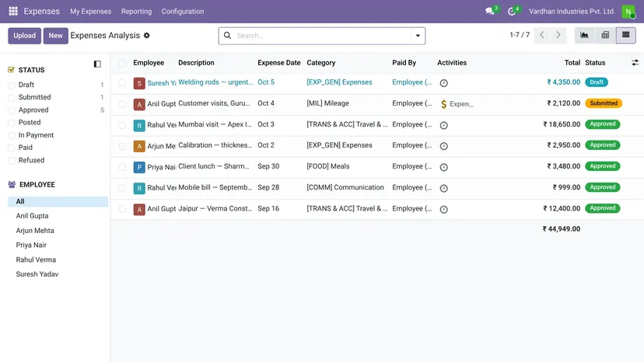Check the Draft status filter

point(12,85)
